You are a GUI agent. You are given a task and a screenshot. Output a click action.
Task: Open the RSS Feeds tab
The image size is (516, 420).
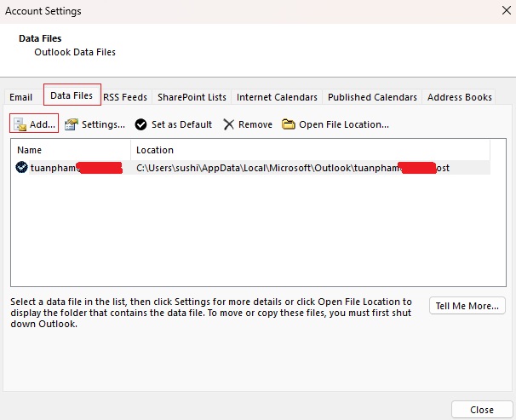125,97
